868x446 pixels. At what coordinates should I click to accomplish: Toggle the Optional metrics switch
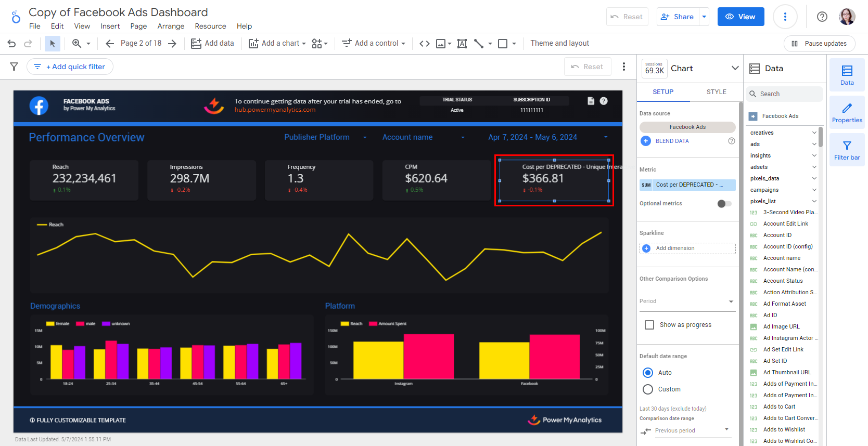click(x=724, y=204)
